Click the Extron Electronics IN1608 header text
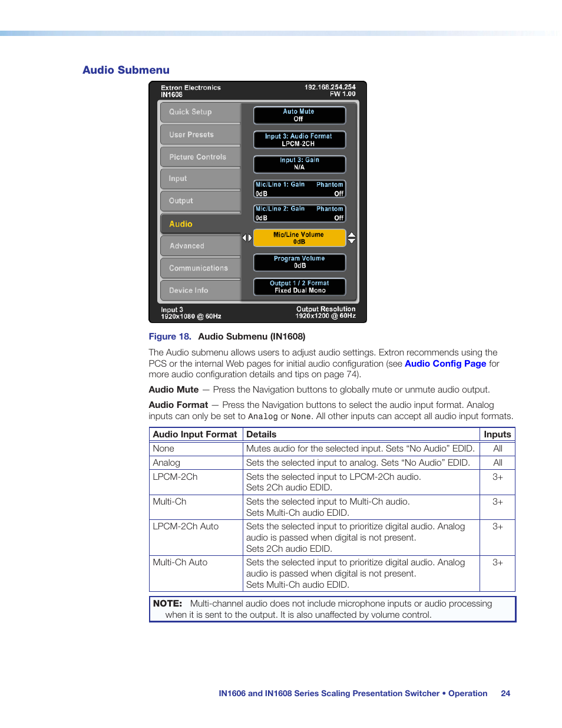This screenshot has height=728, width=562. [x=191, y=91]
